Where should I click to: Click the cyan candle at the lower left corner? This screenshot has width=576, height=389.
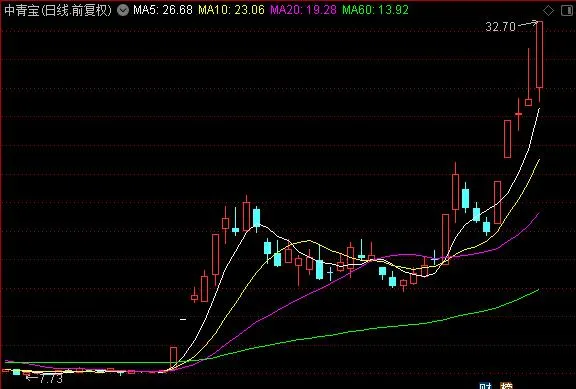coord(17,372)
